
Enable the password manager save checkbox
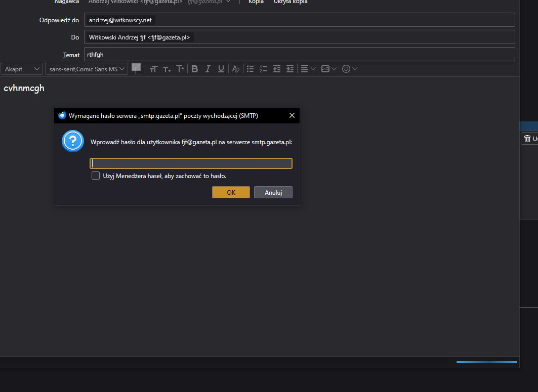(x=96, y=176)
